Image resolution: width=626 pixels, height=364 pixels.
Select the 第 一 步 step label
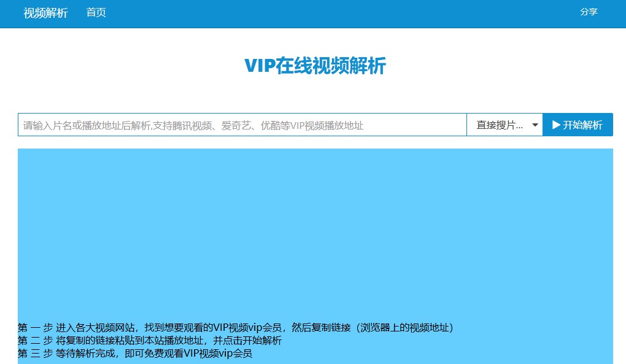pos(35,327)
